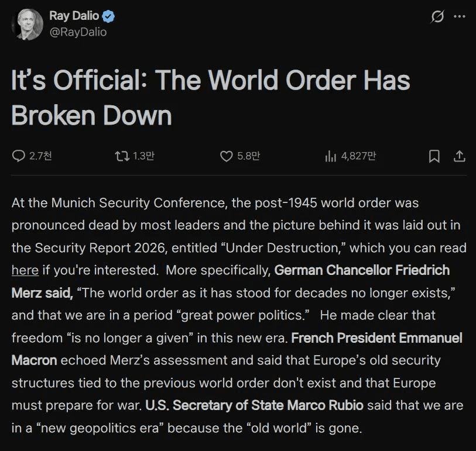Follow the "here" link to the report
476x451 pixels.
[25, 270]
